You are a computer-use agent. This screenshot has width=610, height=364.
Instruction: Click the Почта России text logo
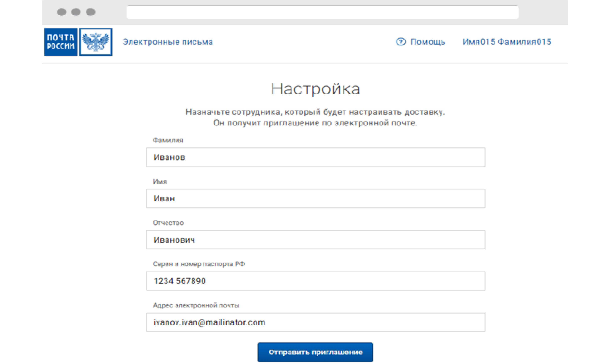[x=61, y=42]
